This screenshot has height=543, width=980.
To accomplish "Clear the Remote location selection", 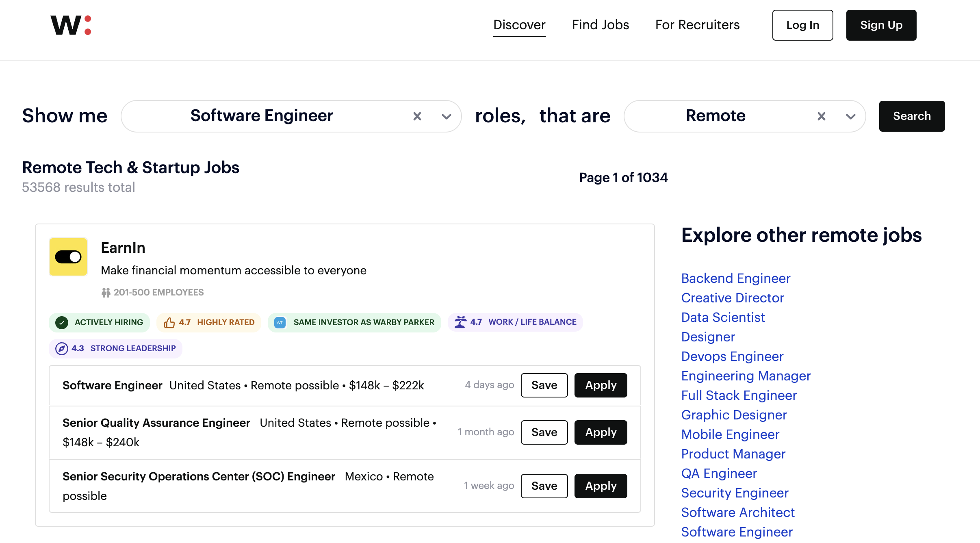I will coord(821,116).
